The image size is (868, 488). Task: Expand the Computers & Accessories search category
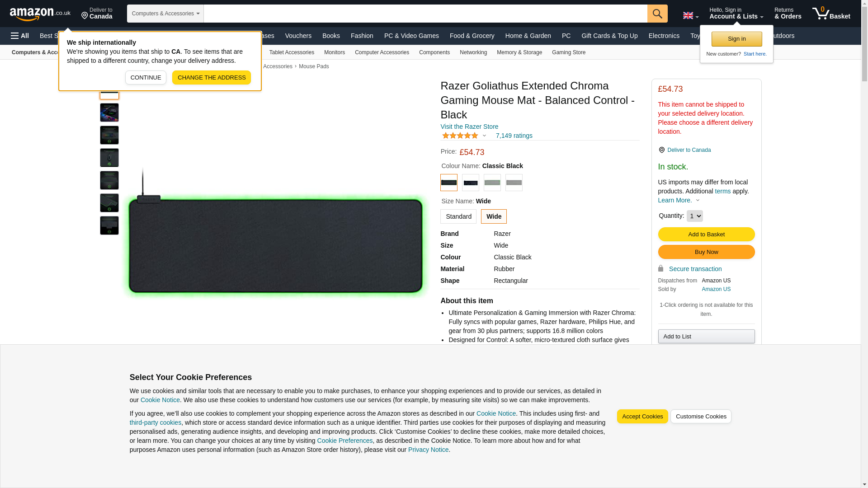point(165,14)
